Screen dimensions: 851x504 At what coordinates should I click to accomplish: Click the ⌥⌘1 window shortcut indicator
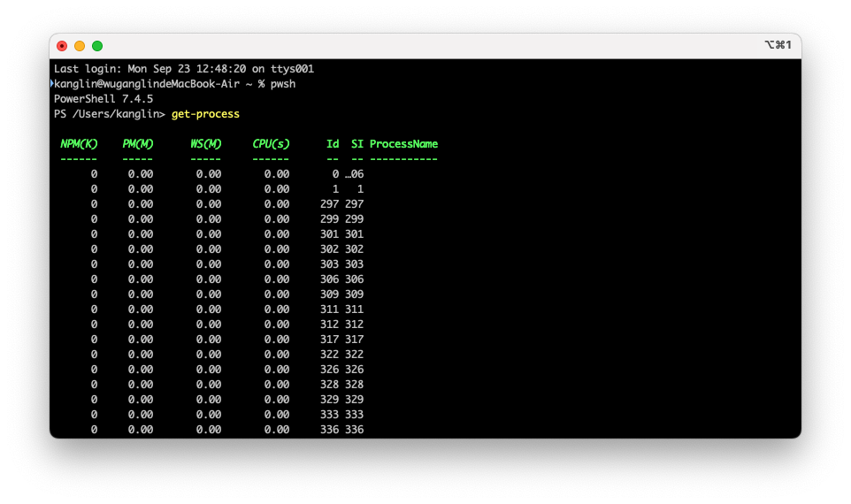pos(778,44)
